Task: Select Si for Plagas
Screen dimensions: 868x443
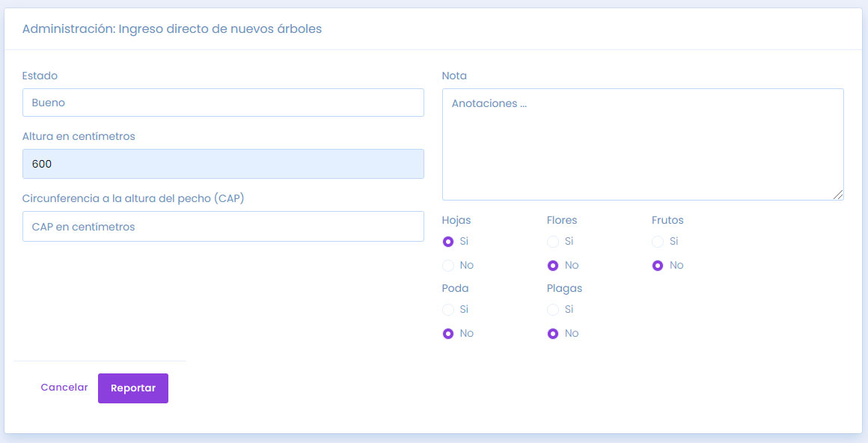Action: click(x=552, y=310)
